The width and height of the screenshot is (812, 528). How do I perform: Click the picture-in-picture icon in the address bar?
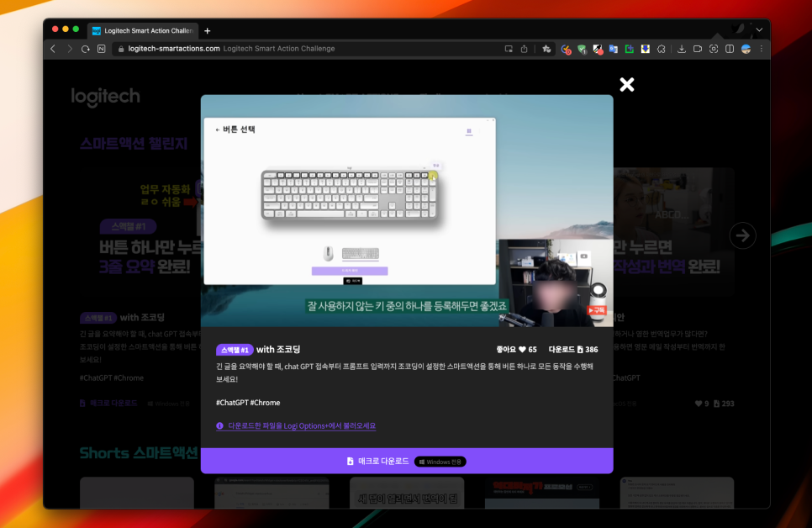click(x=509, y=49)
